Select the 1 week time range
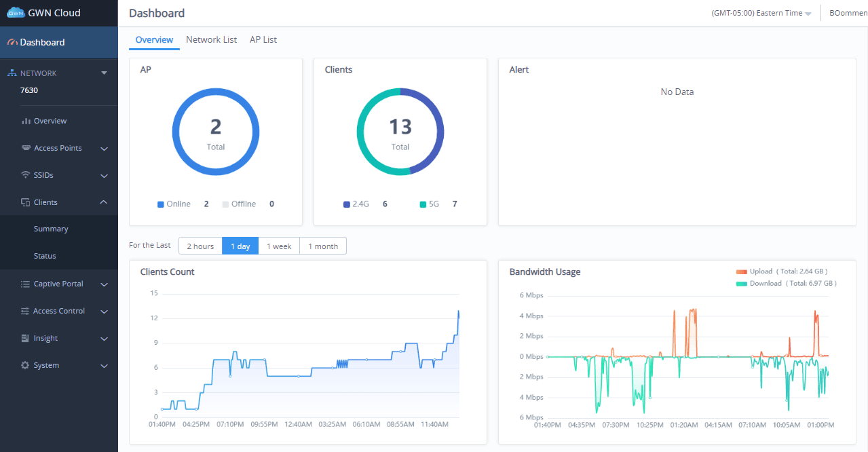Screen dimensions: 868x452 point(279,246)
